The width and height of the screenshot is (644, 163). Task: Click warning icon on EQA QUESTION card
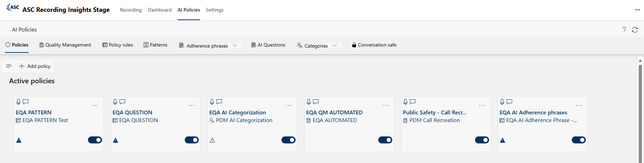116,140
